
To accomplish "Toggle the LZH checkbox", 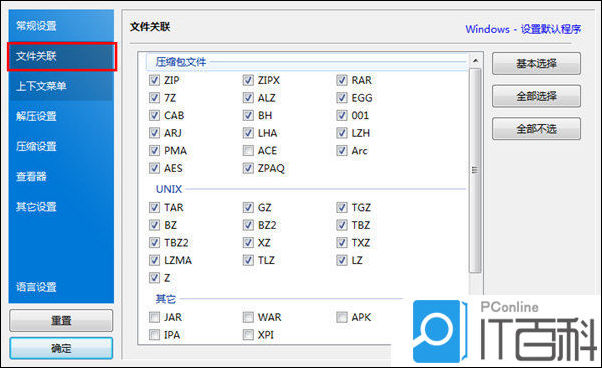I will tap(342, 133).
